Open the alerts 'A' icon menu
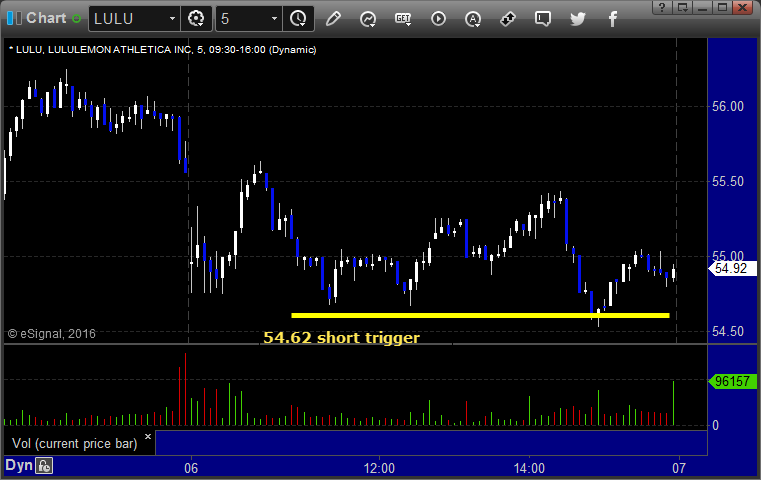 tap(473, 19)
